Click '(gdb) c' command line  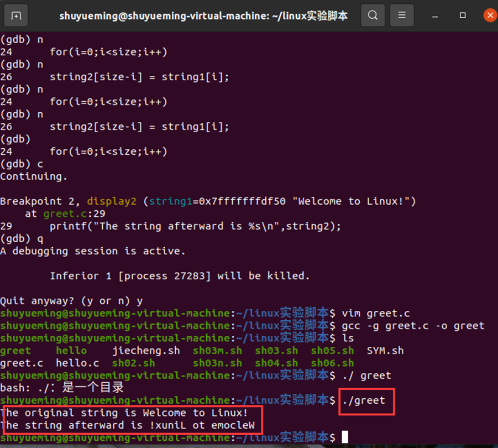point(22,164)
